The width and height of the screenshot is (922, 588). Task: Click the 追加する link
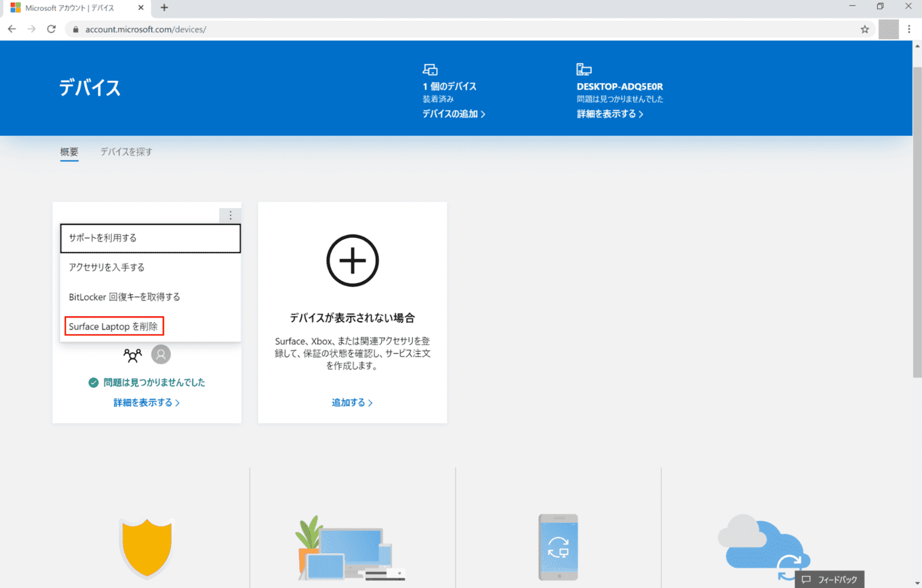click(352, 402)
